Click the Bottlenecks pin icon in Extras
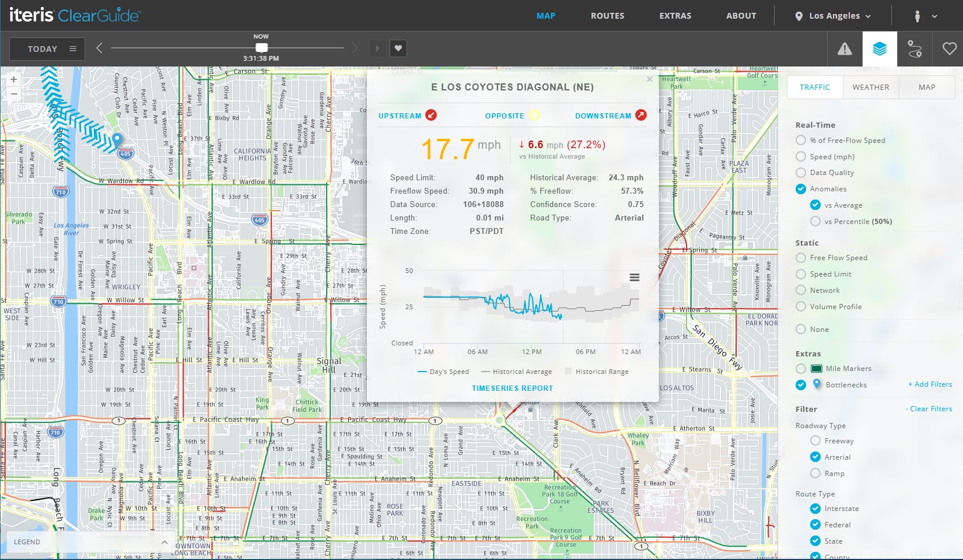 coord(817,384)
